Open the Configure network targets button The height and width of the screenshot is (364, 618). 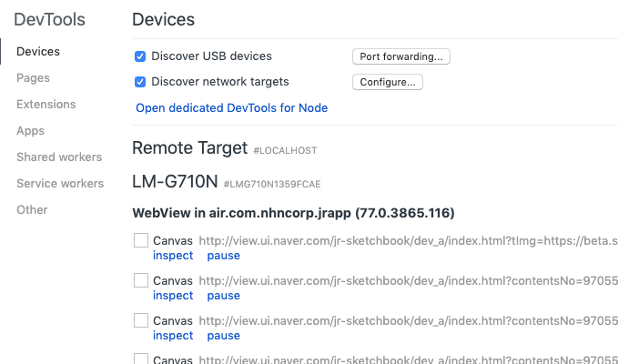pyautogui.click(x=387, y=82)
